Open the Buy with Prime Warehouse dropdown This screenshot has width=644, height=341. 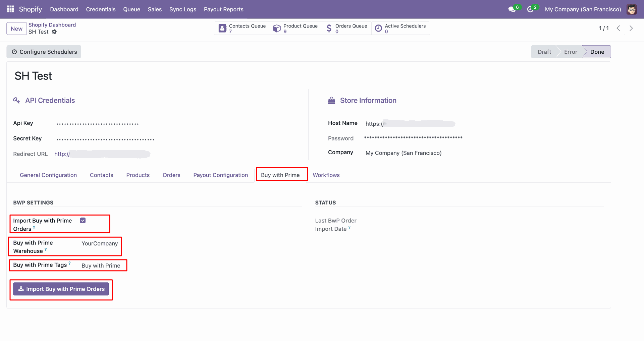tap(100, 243)
